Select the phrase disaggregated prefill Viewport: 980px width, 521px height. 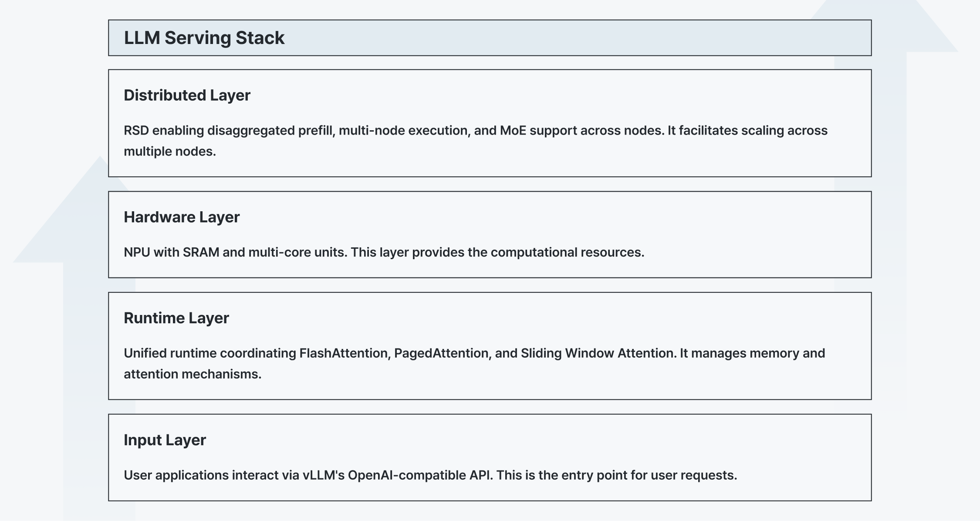tap(271, 131)
